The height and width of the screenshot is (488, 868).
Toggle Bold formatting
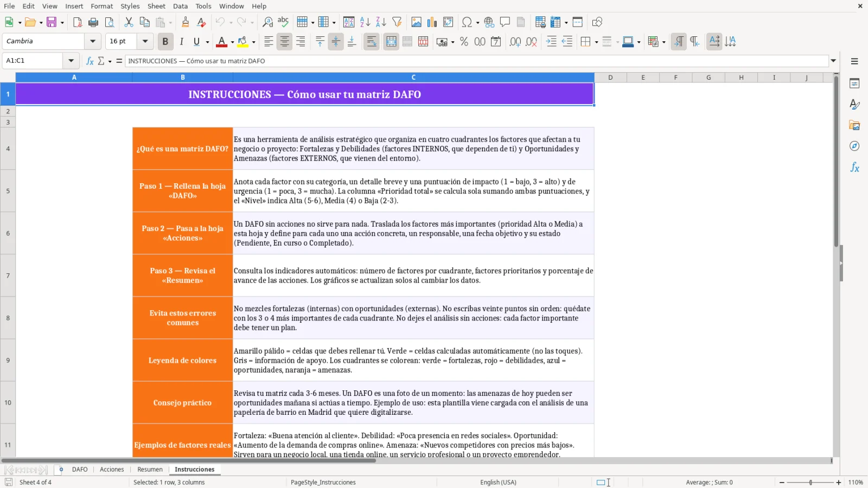click(165, 42)
